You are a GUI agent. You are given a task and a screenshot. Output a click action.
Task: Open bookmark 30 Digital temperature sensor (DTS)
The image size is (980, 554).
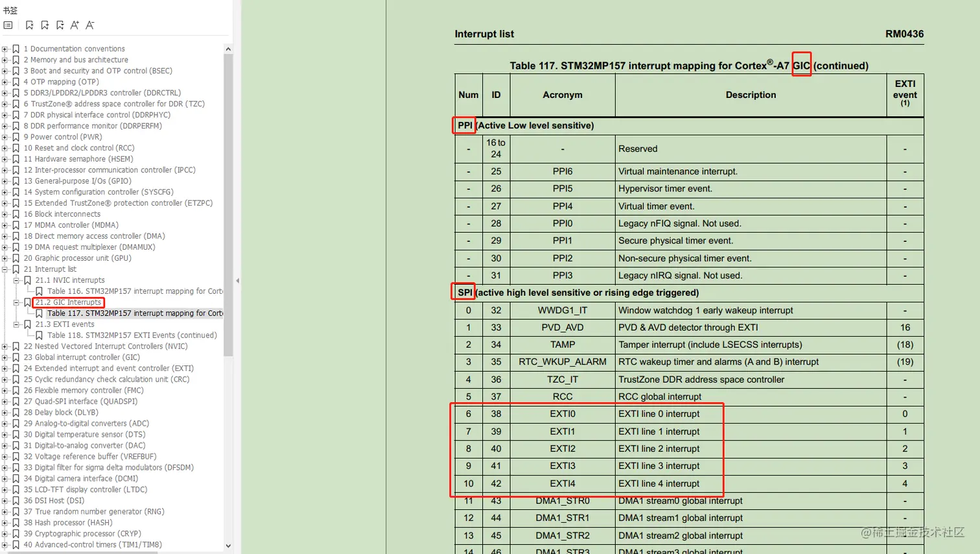point(85,435)
